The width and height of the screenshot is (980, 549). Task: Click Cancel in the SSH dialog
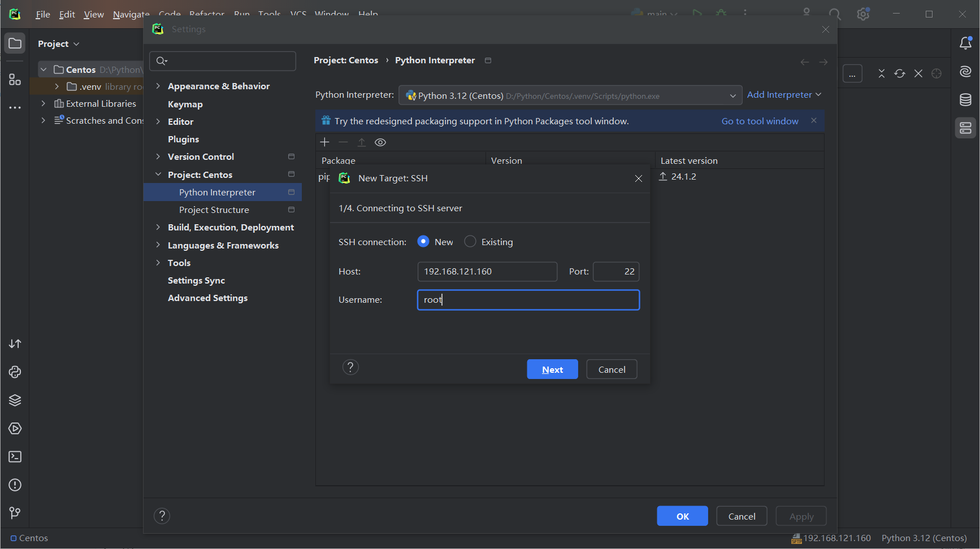(x=612, y=369)
